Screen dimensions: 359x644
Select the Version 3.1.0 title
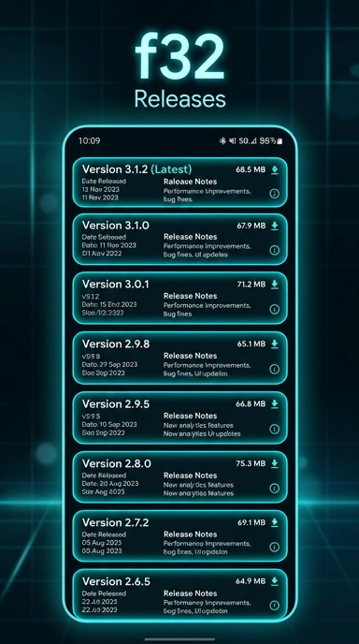[115, 225]
